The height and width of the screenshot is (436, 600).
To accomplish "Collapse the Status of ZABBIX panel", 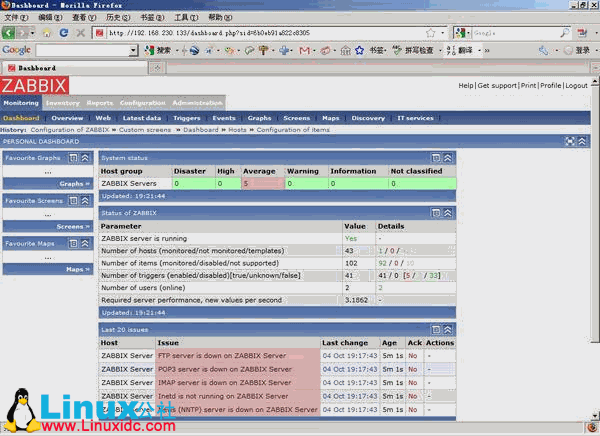I will pos(449,211).
